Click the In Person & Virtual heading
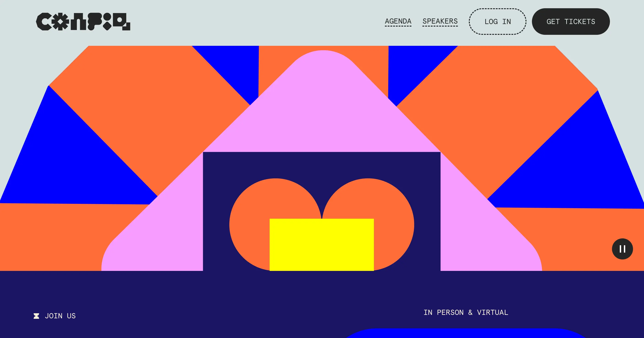The image size is (644, 338). (x=466, y=312)
